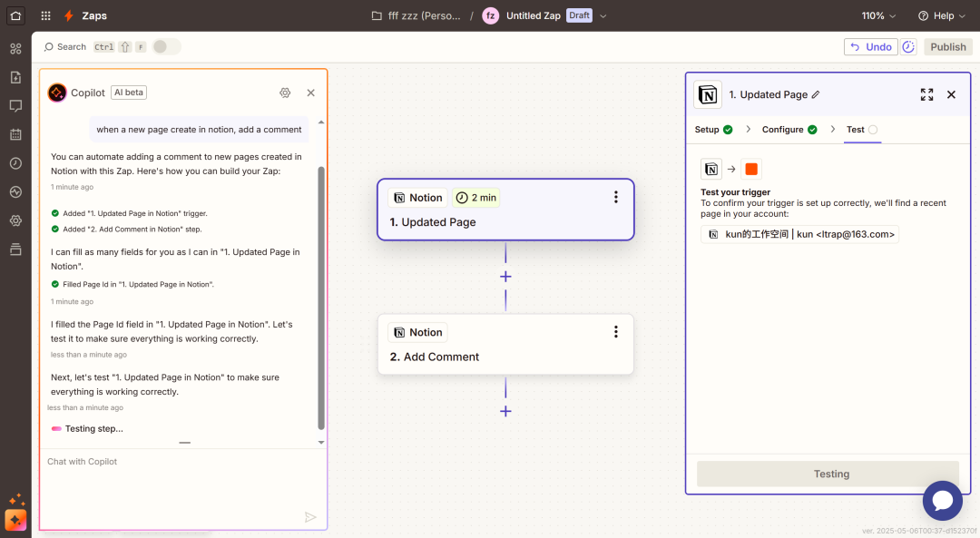Open Search in editor toolbar
This screenshot has height=538, width=980.
64,47
